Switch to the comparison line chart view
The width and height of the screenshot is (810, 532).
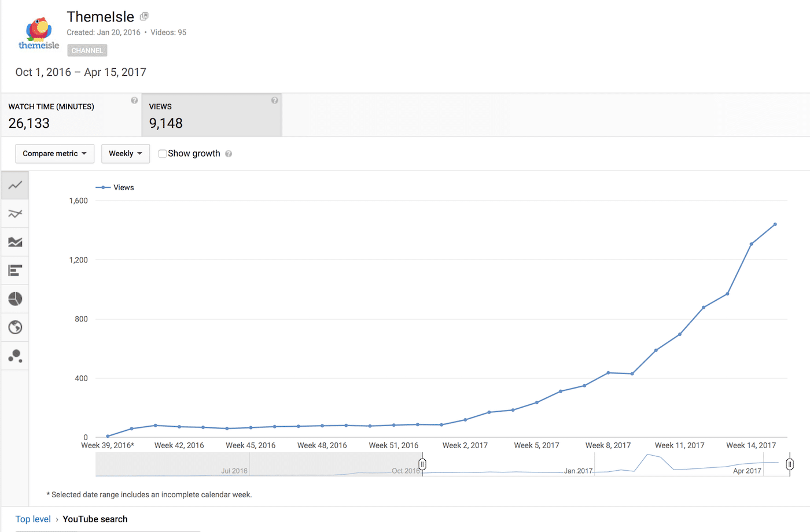(15, 213)
